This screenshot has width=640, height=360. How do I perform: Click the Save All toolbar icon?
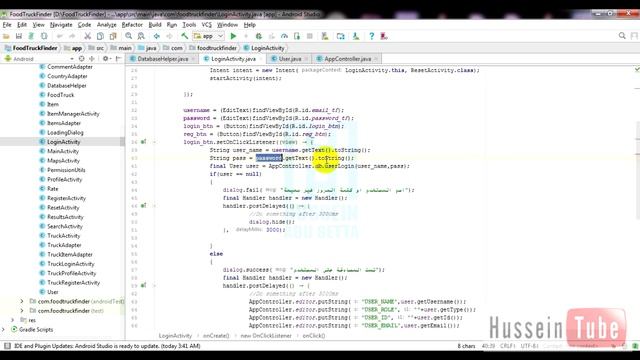click(x=19, y=36)
